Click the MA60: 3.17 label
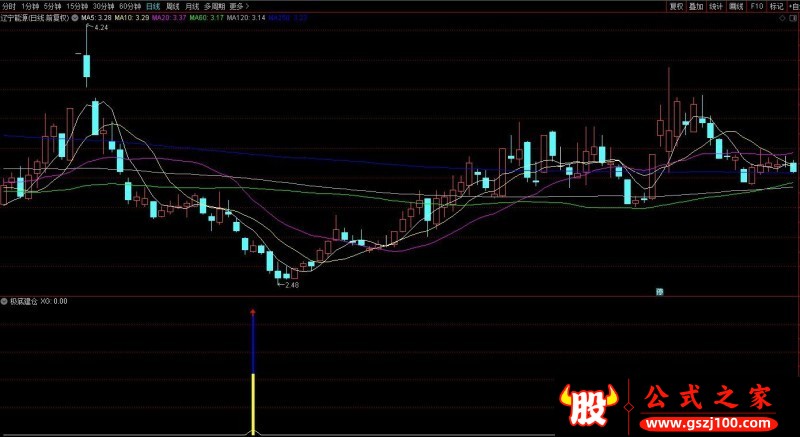 click(207, 17)
